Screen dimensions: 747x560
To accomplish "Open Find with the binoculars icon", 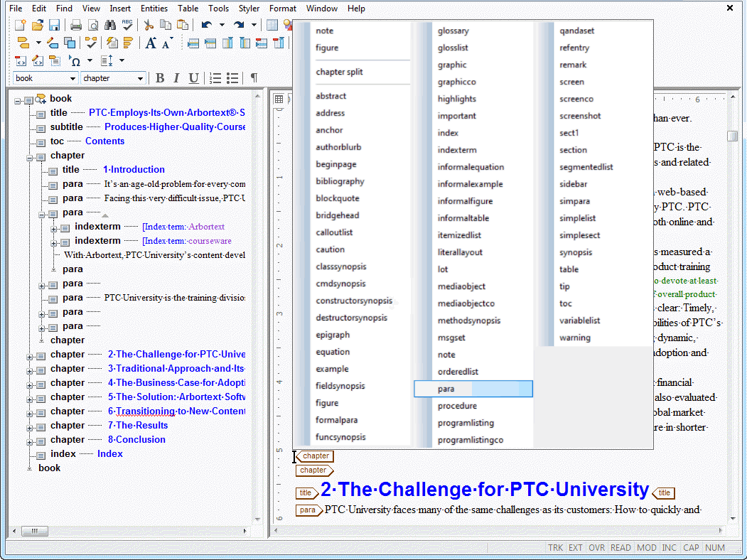I will [x=110, y=26].
